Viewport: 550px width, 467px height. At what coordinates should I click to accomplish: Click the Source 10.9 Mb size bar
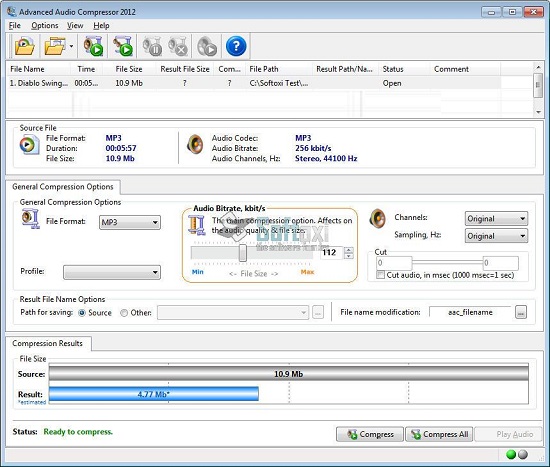pos(289,374)
